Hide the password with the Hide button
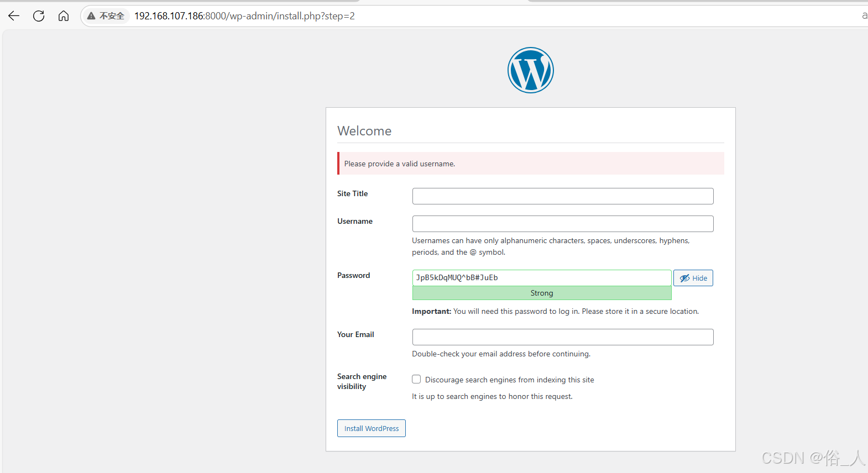The image size is (868, 473). tap(693, 278)
